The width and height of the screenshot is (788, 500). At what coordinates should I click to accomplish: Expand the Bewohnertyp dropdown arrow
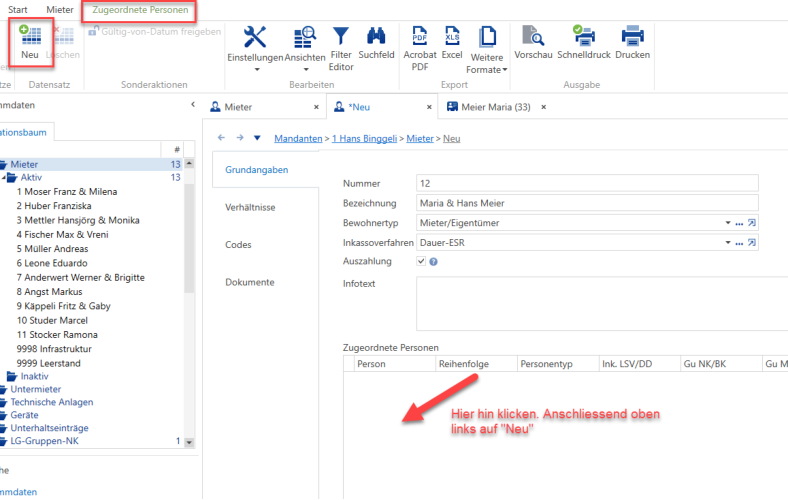[728, 223]
